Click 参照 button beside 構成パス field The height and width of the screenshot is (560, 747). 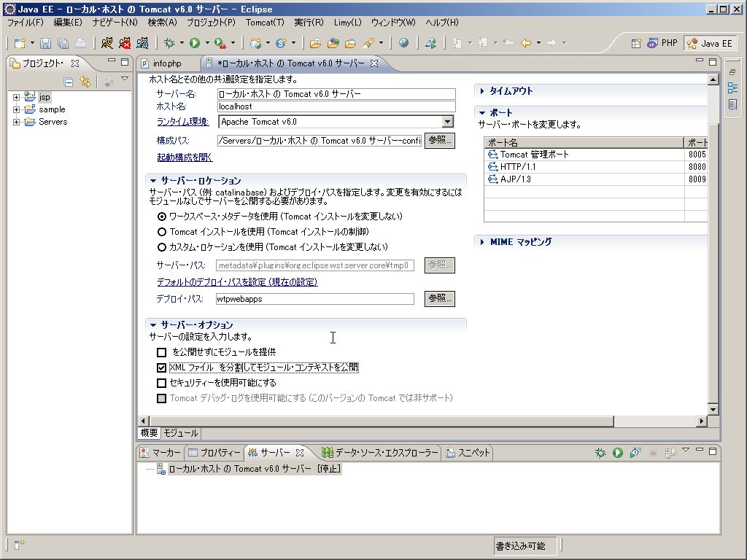pyautogui.click(x=439, y=141)
